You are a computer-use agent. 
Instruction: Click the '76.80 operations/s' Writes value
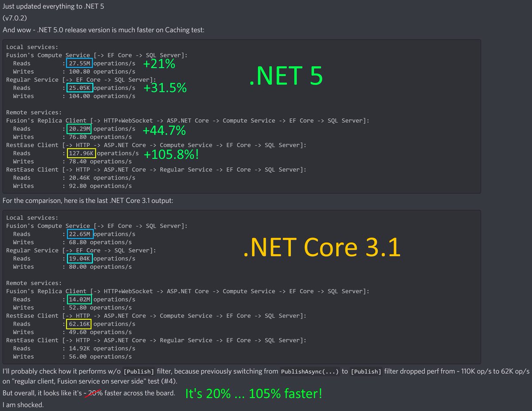click(101, 137)
